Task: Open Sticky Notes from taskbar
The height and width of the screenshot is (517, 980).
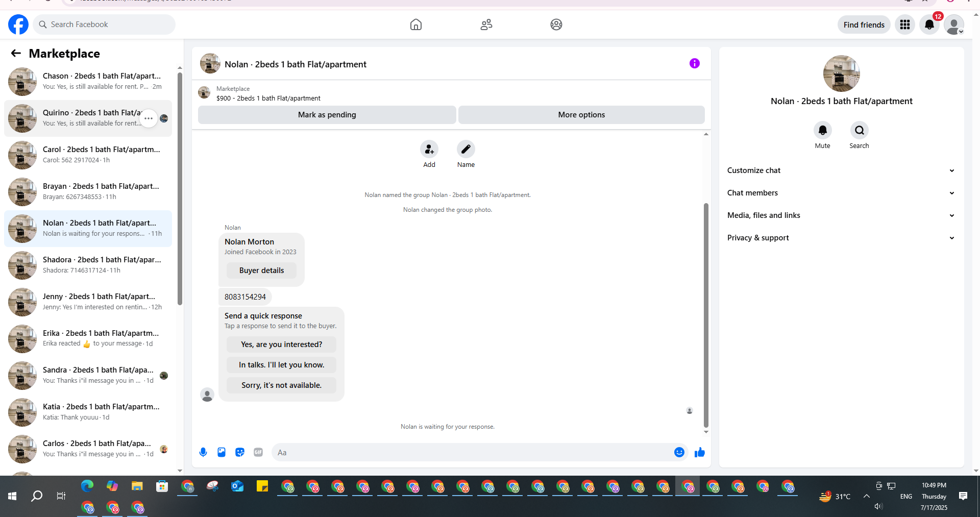Action: pyautogui.click(x=262, y=486)
